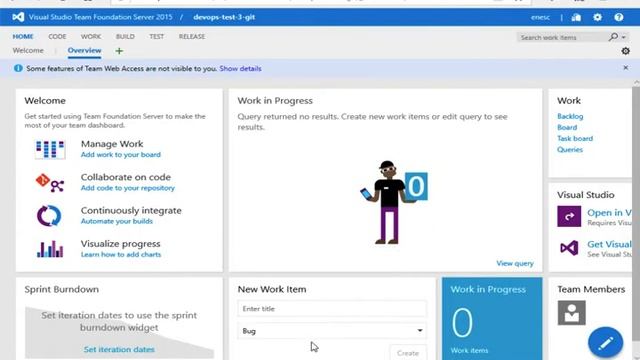Click the Get Visual Studio link
Image resolution: width=640 pixels, height=360 pixels.
tap(609, 244)
